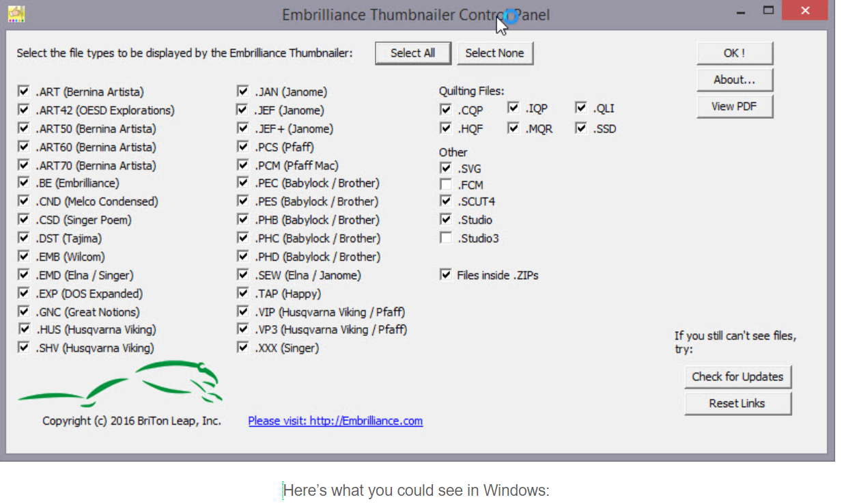This screenshot has width=857, height=504.
Task: Toggle .HQF quilting file checkbox
Action: (446, 128)
